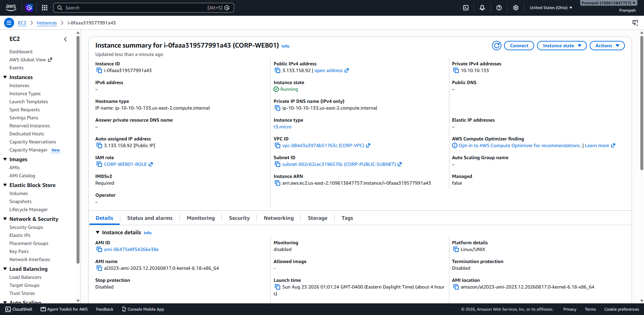The width and height of the screenshot is (644, 315).
Task: Copy the Private IP DNS name
Action: (278, 108)
